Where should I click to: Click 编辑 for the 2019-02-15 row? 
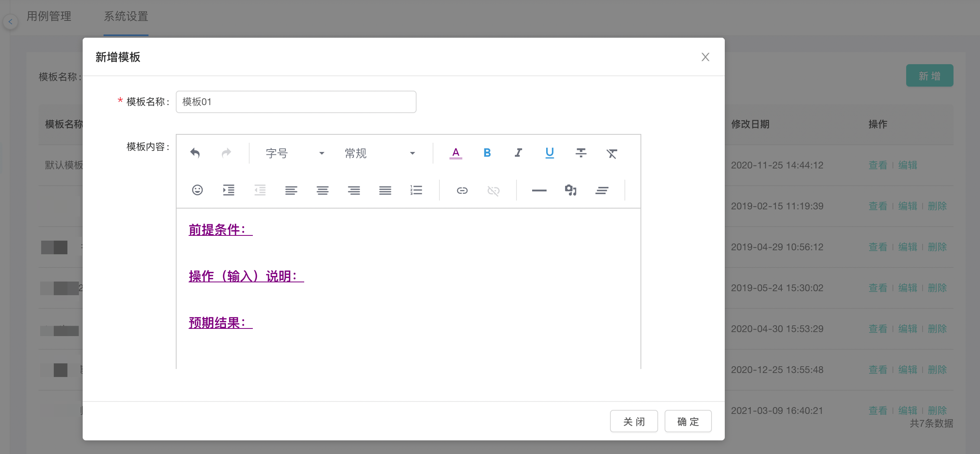click(907, 206)
